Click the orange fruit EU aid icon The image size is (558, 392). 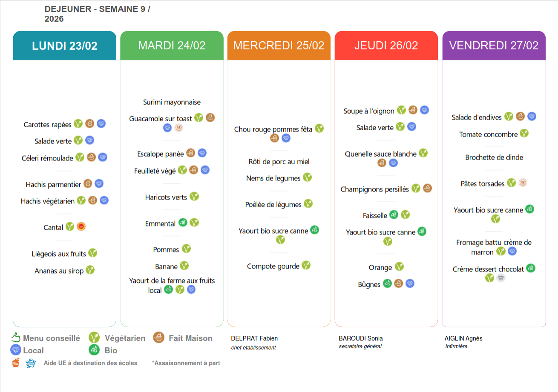click(x=16, y=363)
